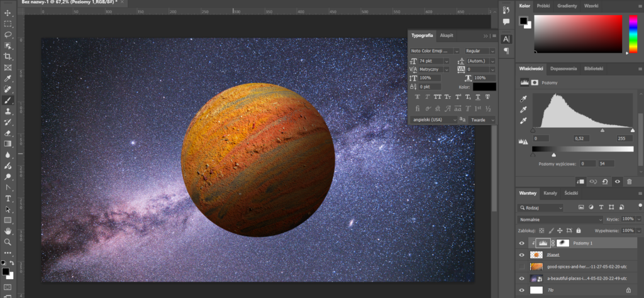
Task: Click the gray point eyedropper in Levels
Action: pyautogui.click(x=523, y=109)
